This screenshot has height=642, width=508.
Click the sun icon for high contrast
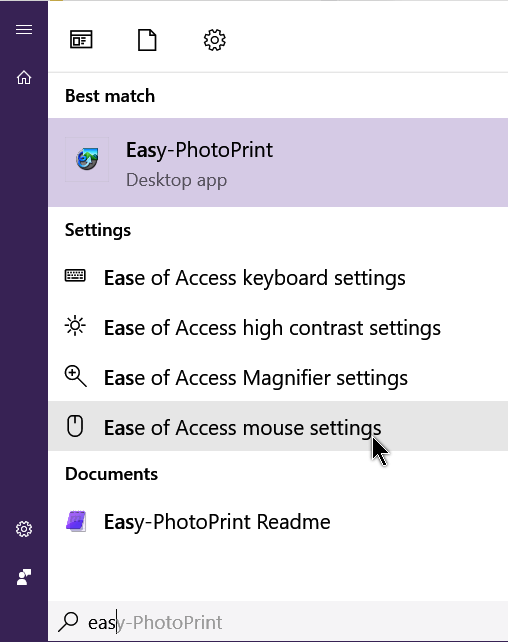click(x=75, y=326)
